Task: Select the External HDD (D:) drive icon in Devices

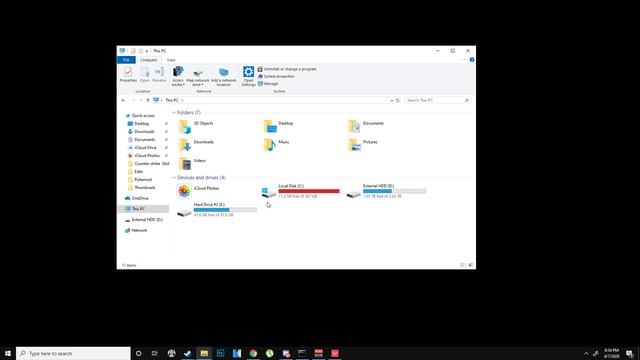Action: tap(353, 194)
